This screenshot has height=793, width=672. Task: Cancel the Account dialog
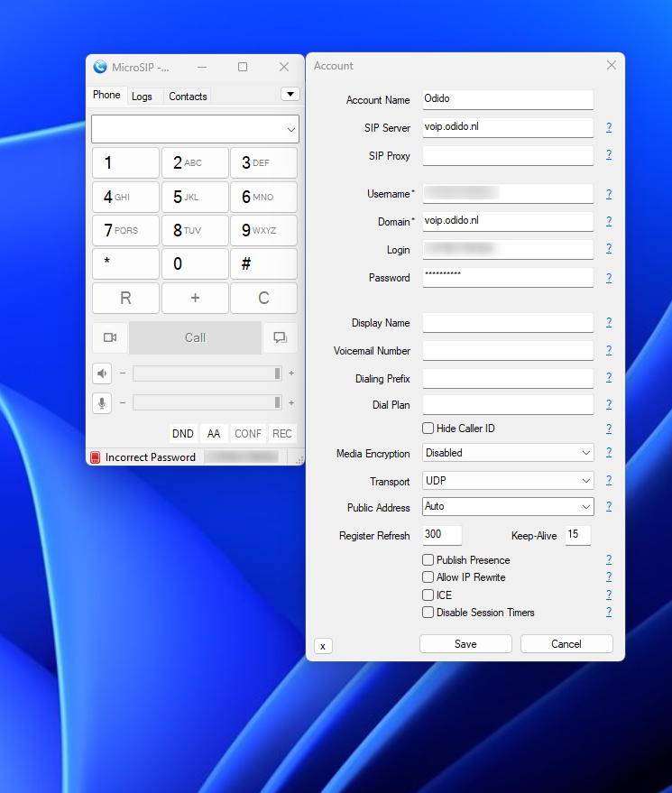click(566, 644)
